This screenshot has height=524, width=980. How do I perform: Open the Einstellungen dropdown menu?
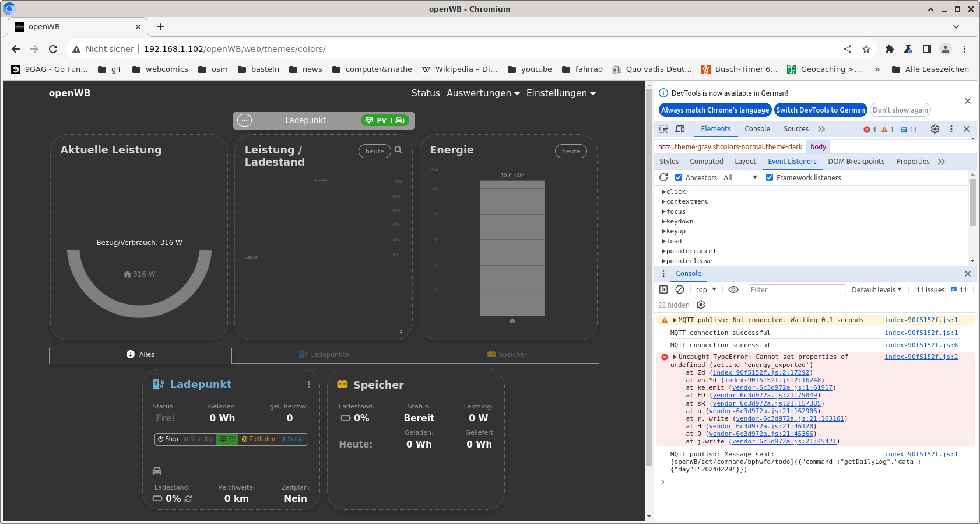click(561, 93)
